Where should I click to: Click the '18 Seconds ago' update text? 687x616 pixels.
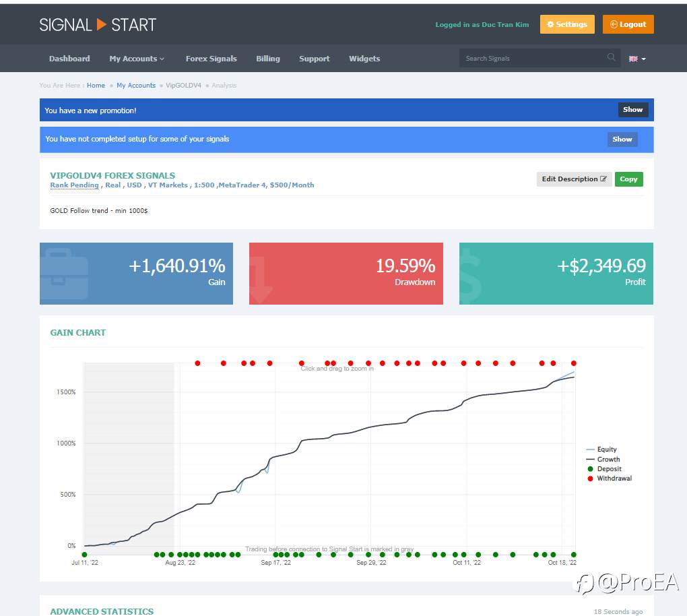coord(618,611)
